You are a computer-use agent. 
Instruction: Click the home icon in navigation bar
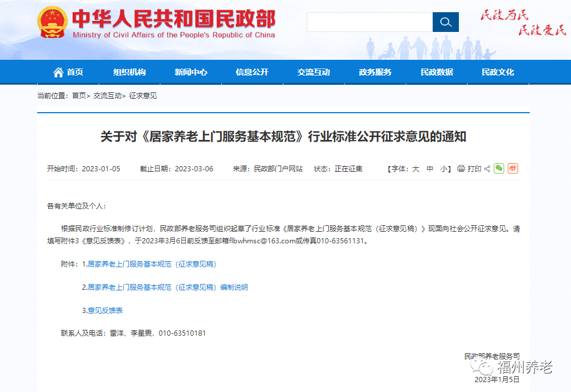click(x=59, y=73)
